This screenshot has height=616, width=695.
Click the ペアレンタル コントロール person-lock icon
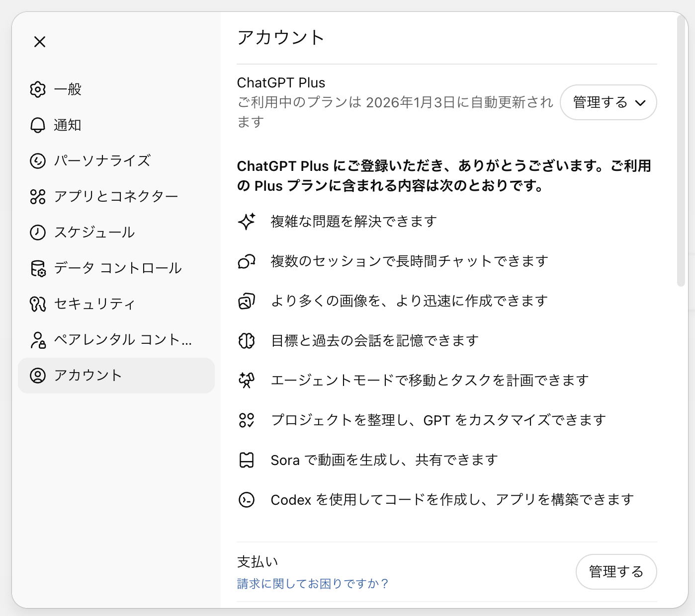pos(38,340)
